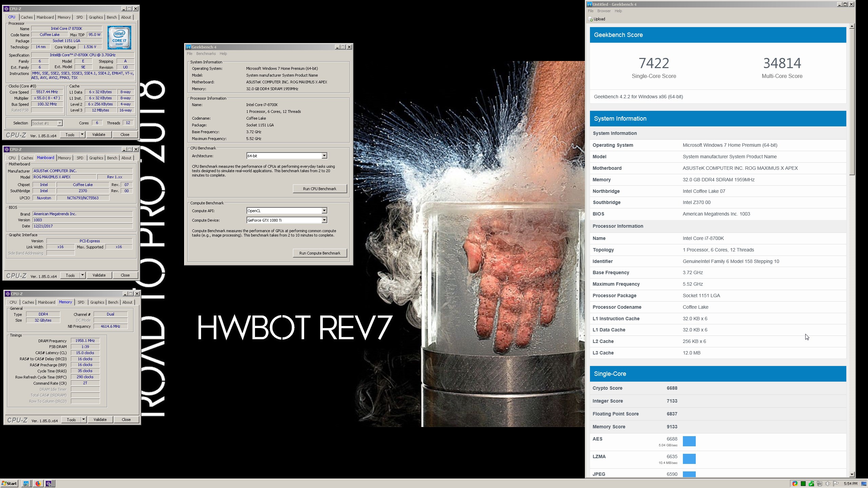Screen dimensions: 868x488
Task: Open the Architecture 64-bit dropdown
Action: tap(324, 156)
